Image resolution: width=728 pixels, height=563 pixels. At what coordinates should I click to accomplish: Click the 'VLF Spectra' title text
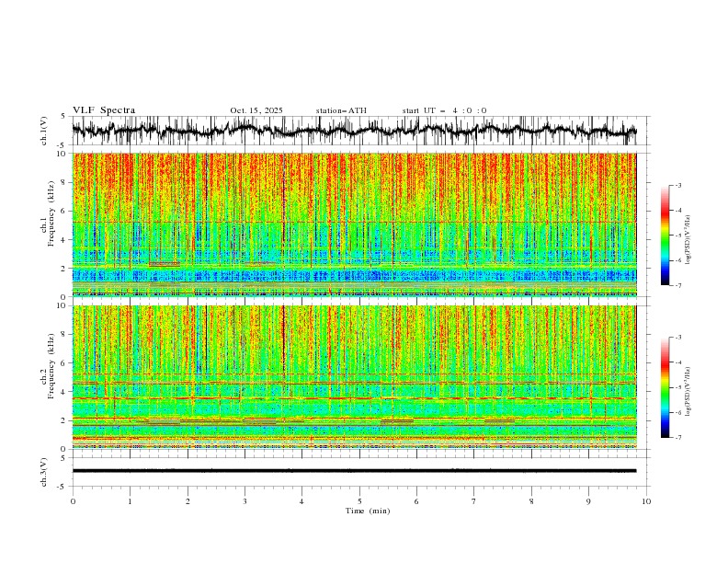click(x=104, y=110)
